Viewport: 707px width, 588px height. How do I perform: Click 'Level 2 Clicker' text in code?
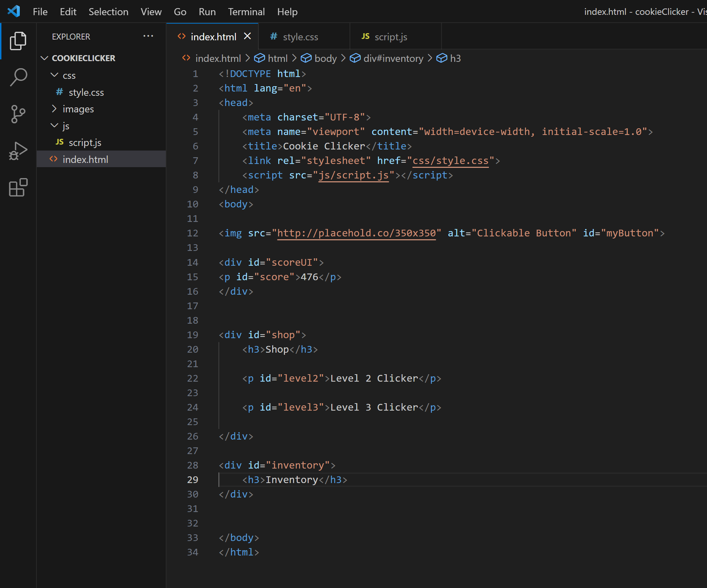374,378
